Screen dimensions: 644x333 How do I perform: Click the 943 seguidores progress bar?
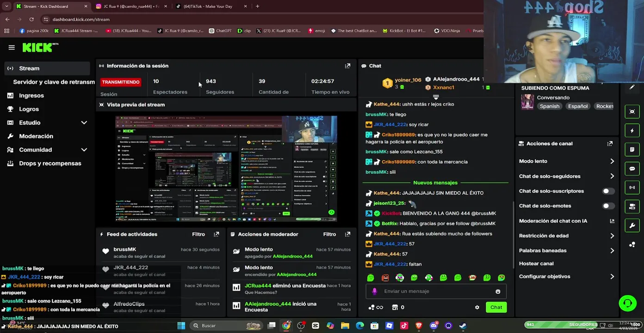[x=583, y=325]
